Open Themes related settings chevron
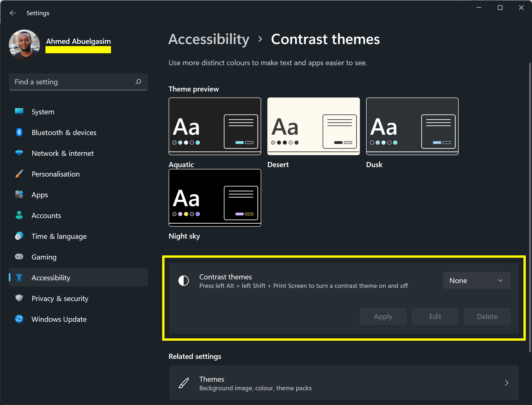The width and height of the screenshot is (532, 405). click(506, 383)
